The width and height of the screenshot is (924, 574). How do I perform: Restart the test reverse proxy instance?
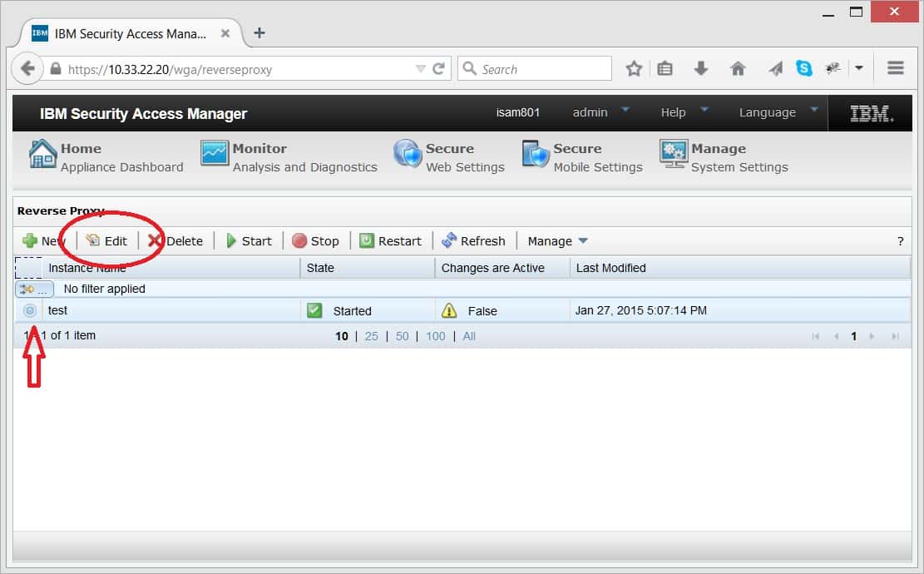(391, 240)
